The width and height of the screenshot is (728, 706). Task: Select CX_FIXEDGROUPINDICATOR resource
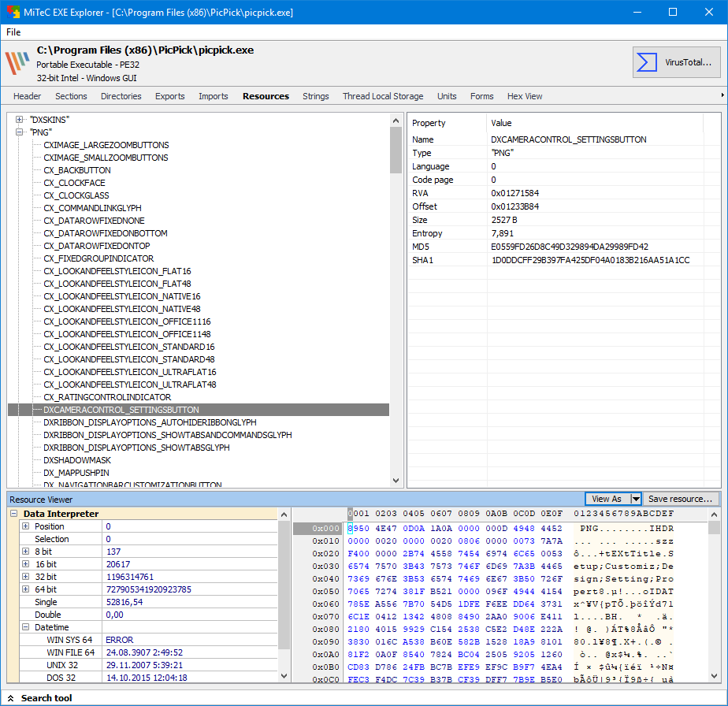(x=98, y=258)
